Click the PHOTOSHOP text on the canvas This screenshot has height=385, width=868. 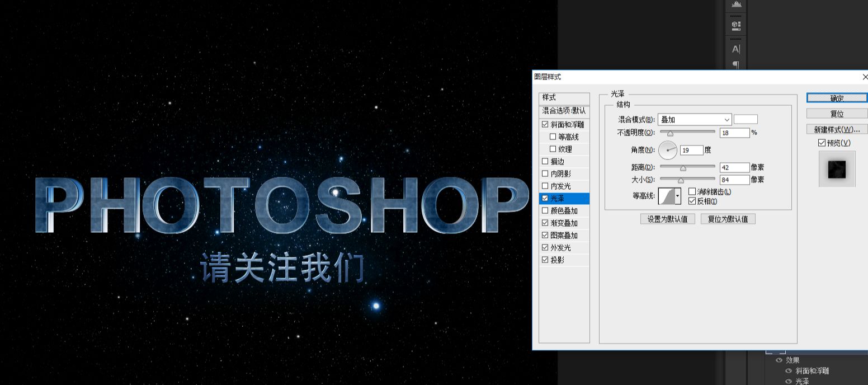pos(281,205)
